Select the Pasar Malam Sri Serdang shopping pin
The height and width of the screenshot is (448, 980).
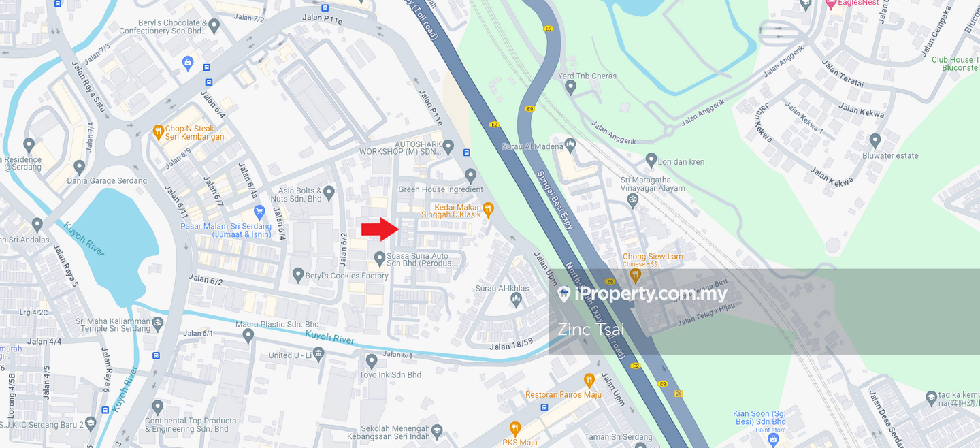click(x=259, y=214)
